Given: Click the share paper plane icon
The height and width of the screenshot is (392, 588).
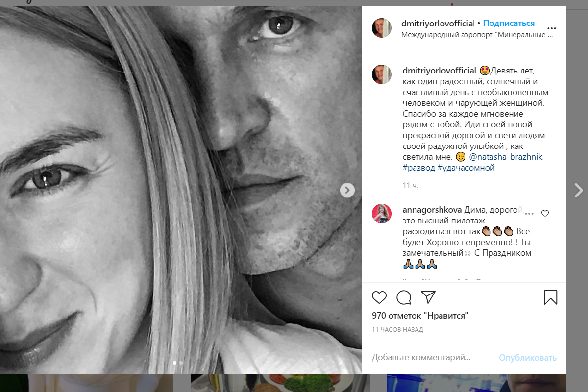Looking at the screenshot, I should [x=428, y=297].
